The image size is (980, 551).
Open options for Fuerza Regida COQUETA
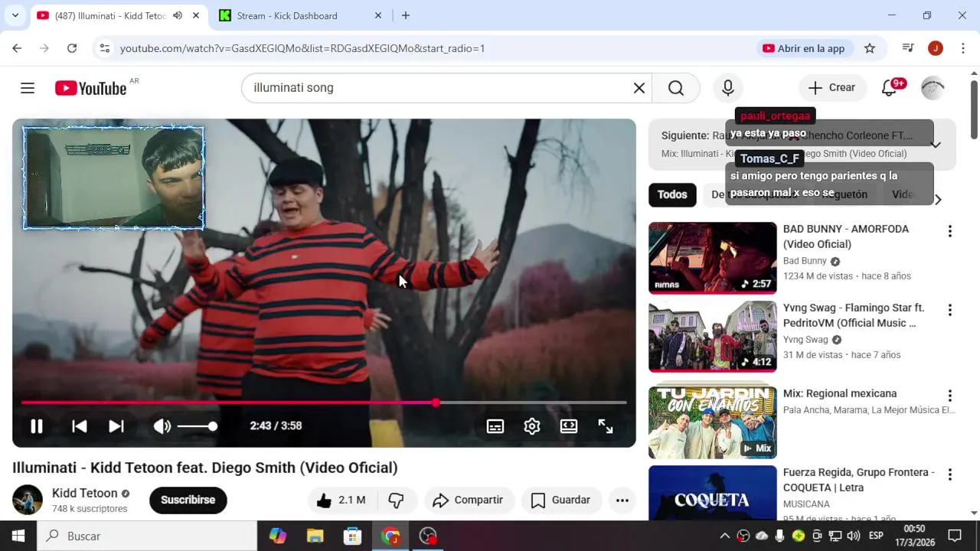coord(950,474)
